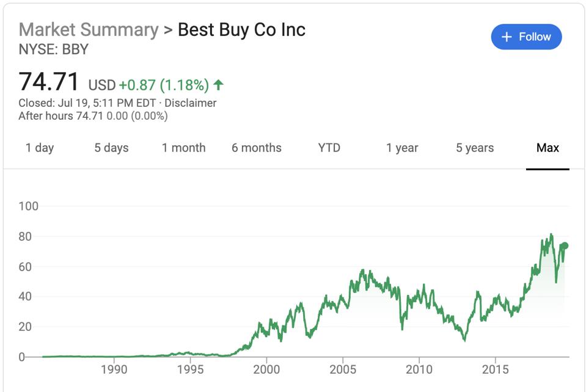Click the current price dot on chart
The height and width of the screenshot is (392, 586).
pyautogui.click(x=565, y=245)
